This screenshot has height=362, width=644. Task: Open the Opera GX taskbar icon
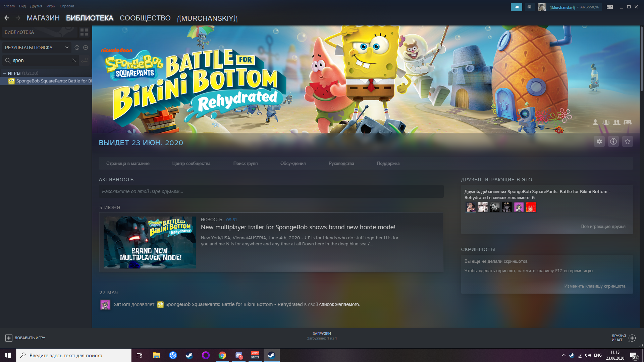(x=206, y=355)
